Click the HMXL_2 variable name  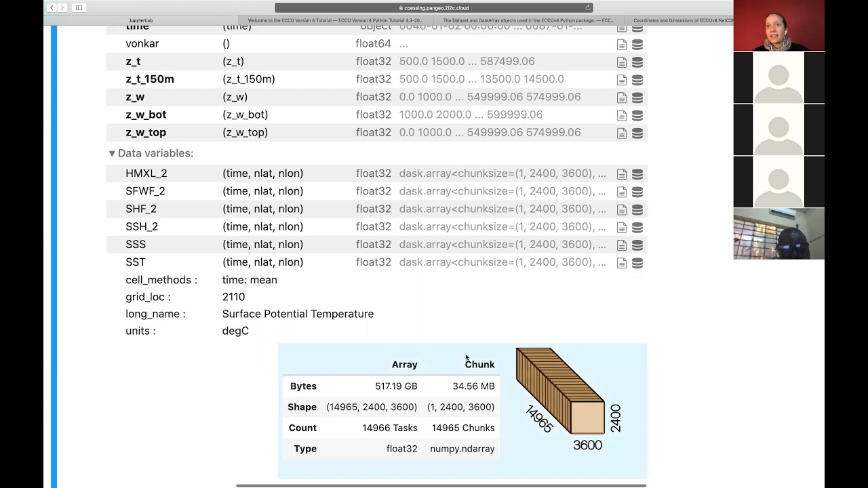pyautogui.click(x=146, y=174)
